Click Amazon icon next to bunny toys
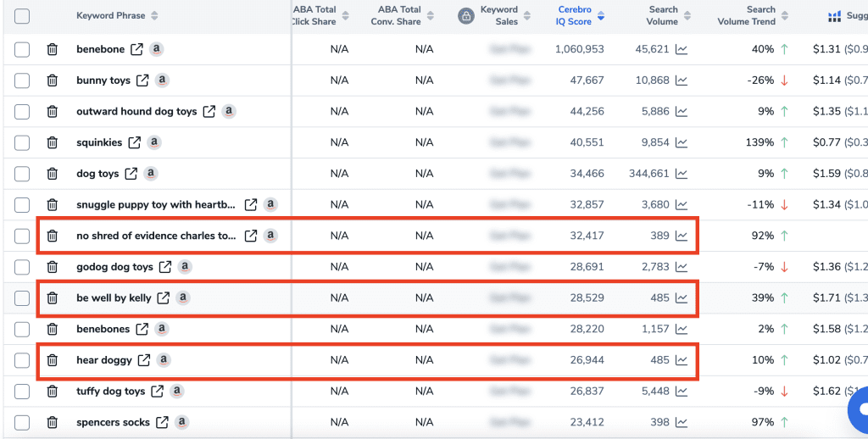 pos(162,81)
